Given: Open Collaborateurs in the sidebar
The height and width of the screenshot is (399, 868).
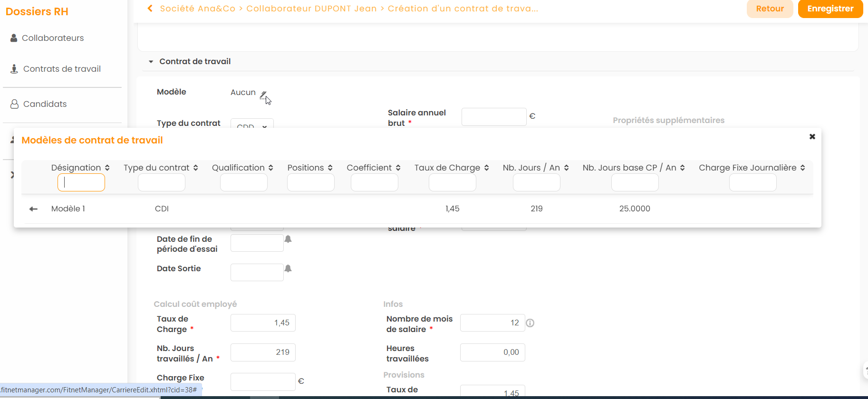Looking at the screenshot, I should click(52, 38).
